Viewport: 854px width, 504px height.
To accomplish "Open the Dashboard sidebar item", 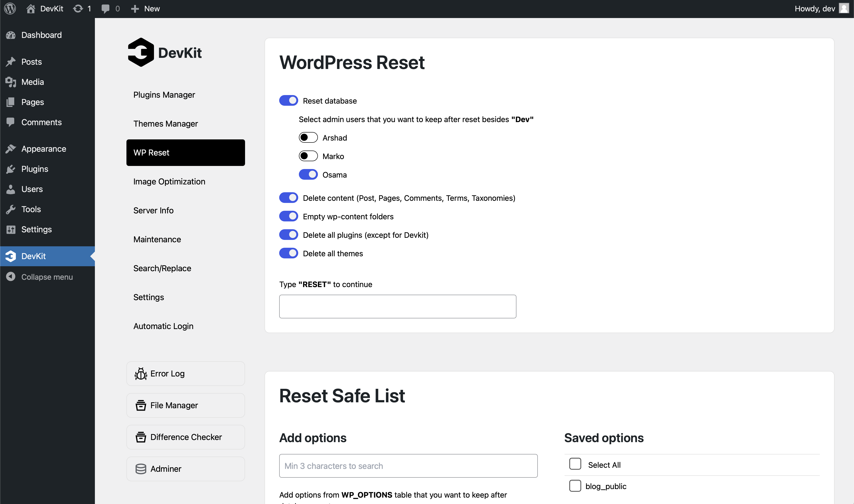I will [47, 35].
